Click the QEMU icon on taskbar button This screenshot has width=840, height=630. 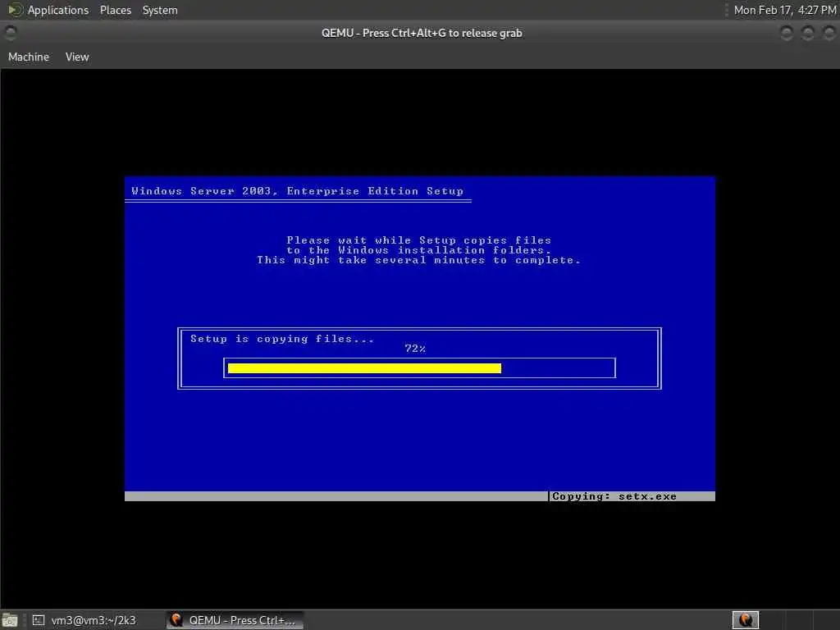(176, 620)
